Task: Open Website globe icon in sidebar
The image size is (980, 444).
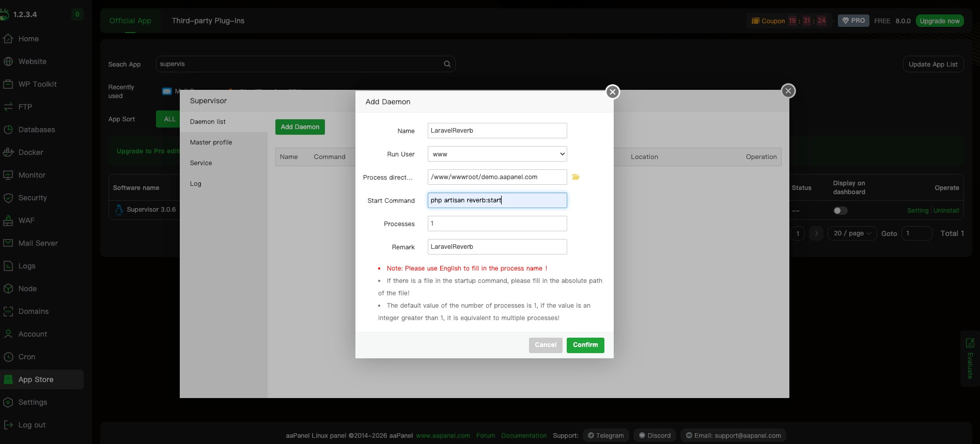Action: pos(8,61)
